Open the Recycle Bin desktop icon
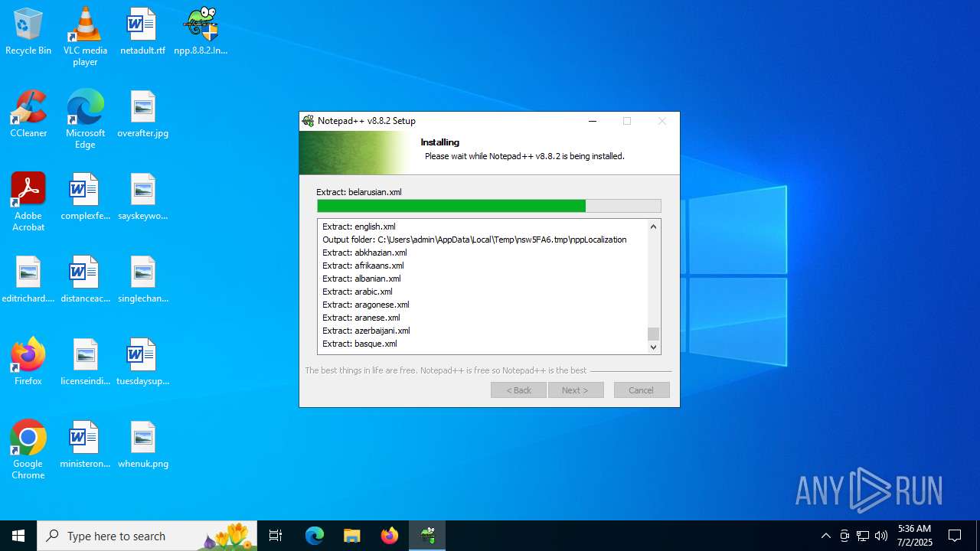980x551 pixels. tap(28, 31)
